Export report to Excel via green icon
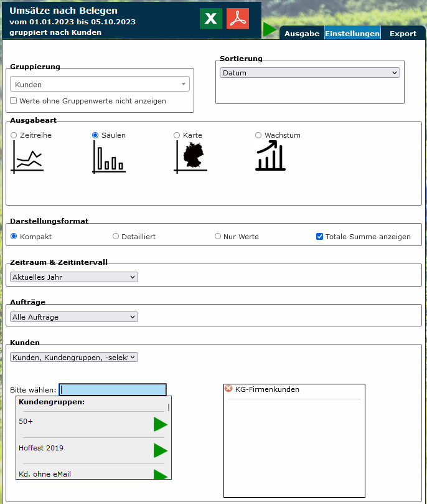Viewport: 427px width, 504px height. coord(211,19)
